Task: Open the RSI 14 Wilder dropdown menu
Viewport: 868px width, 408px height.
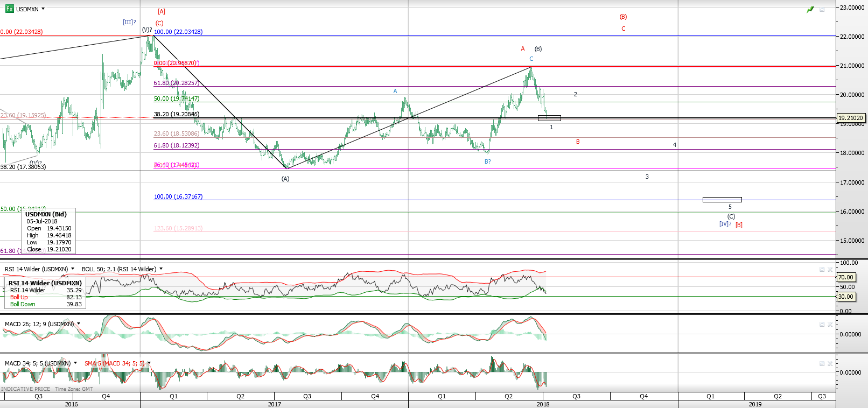Action: (x=73, y=269)
